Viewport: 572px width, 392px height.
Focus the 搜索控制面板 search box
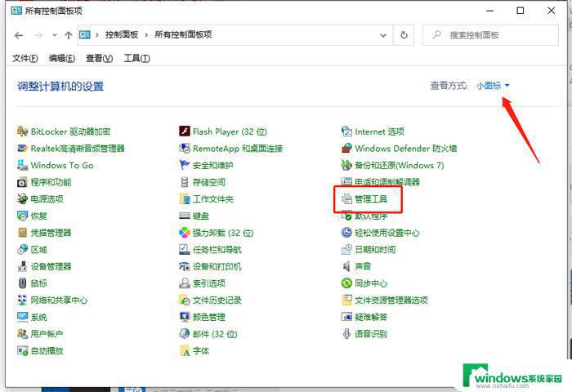point(490,35)
